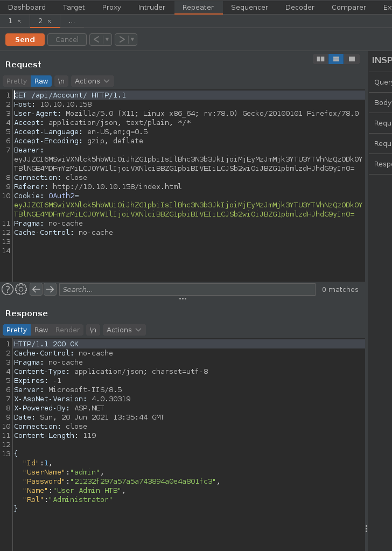Click the Referer header line
Screen dimensions: 392x551
[x=98, y=186]
